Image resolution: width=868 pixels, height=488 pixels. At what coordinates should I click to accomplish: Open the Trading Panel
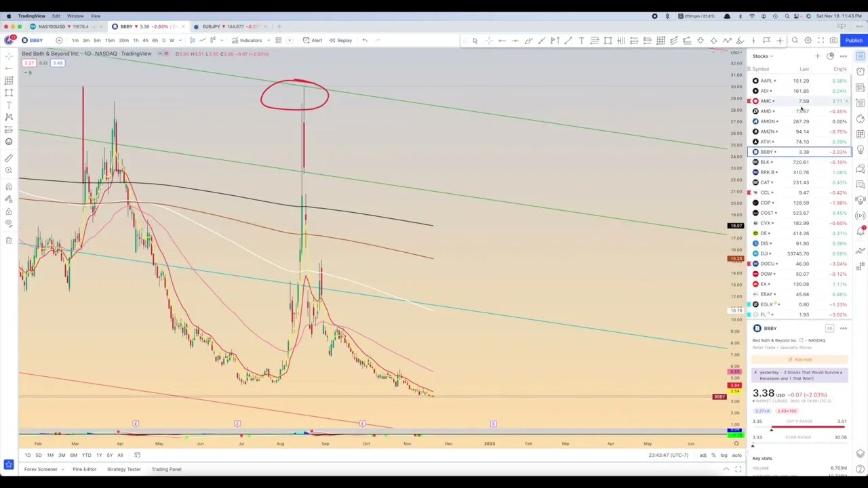coord(166,469)
